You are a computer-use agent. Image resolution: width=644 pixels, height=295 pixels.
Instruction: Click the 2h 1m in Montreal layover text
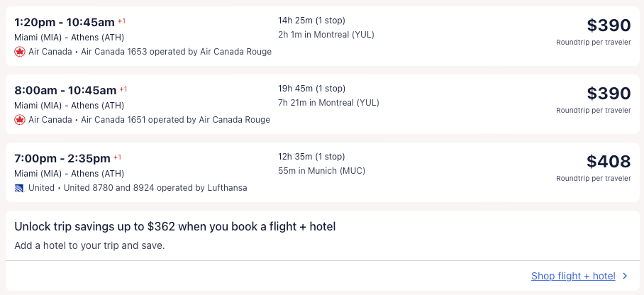click(x=326, y=35)
